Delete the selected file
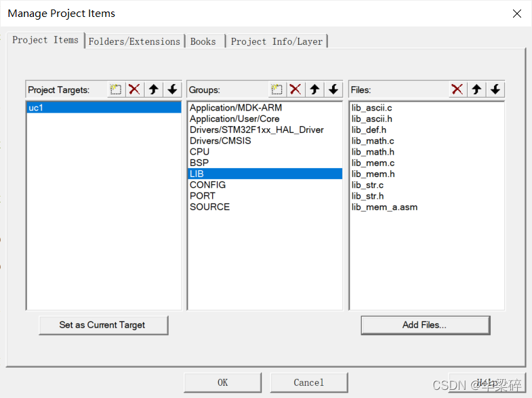The width and height of the screenshot is (532, 398). coord(457,89)
